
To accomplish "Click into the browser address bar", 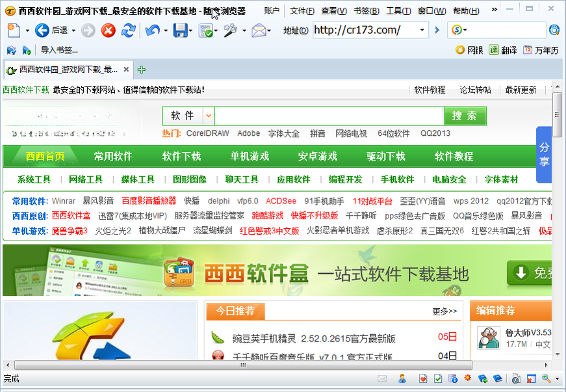I will (x=365, y=30).
